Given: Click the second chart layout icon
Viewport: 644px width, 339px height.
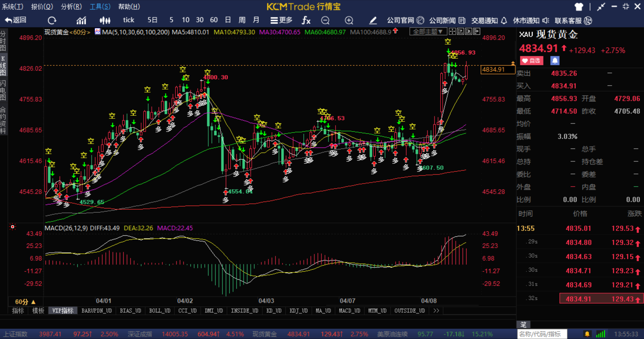Looking at the screenshot, I should [x=460, y=32].
